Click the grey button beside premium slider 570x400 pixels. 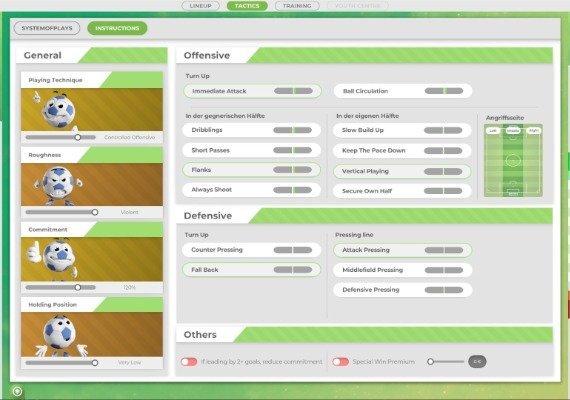tap(477, 361)
